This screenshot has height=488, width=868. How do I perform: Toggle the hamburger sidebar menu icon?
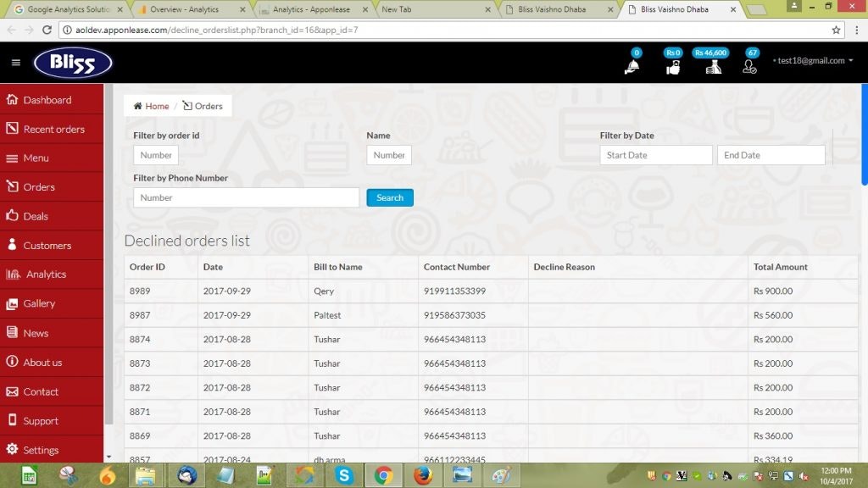click(x=16, y=63)
